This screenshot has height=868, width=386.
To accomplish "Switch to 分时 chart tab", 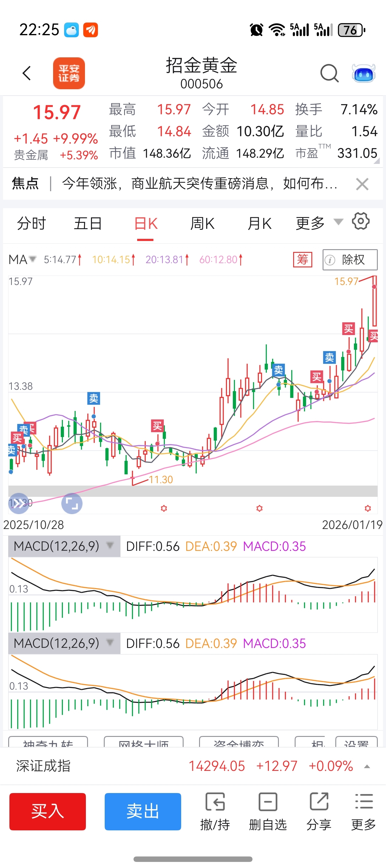I will [x=31, y=223].
